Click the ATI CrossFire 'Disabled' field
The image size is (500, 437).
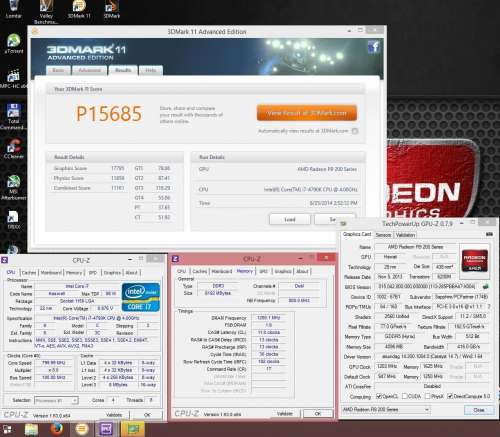(x=432, y=386)
